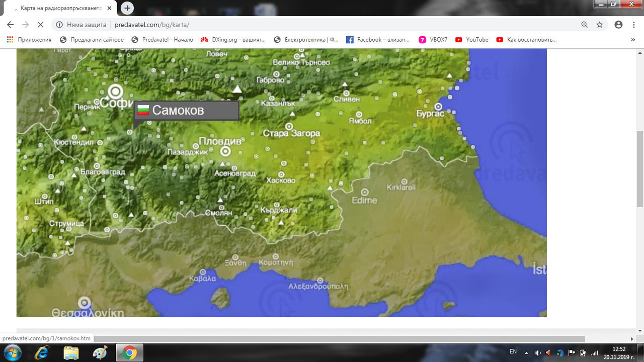
Task: Click the vertical scrollbar down arrow
Action: point(639,332)
